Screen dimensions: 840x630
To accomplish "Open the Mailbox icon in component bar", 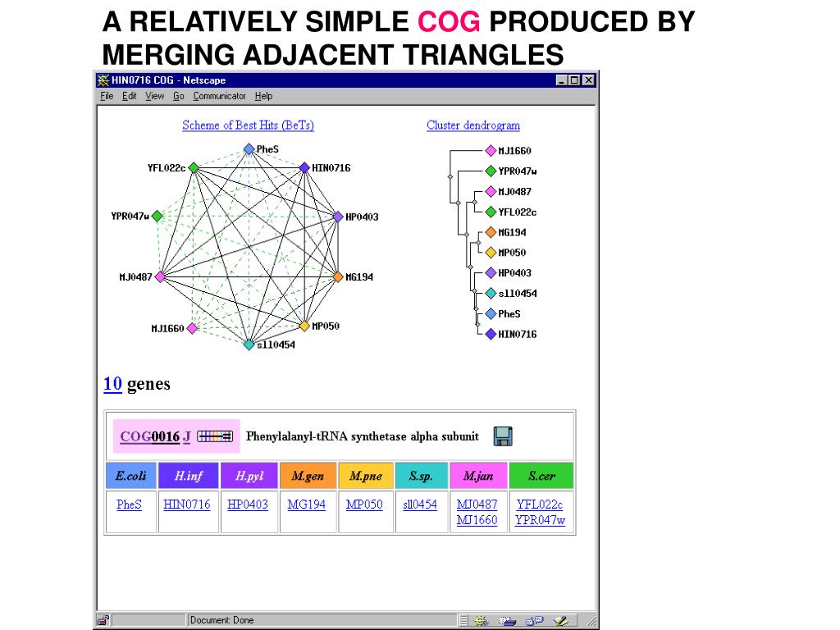I will click(x=507, y=620).
